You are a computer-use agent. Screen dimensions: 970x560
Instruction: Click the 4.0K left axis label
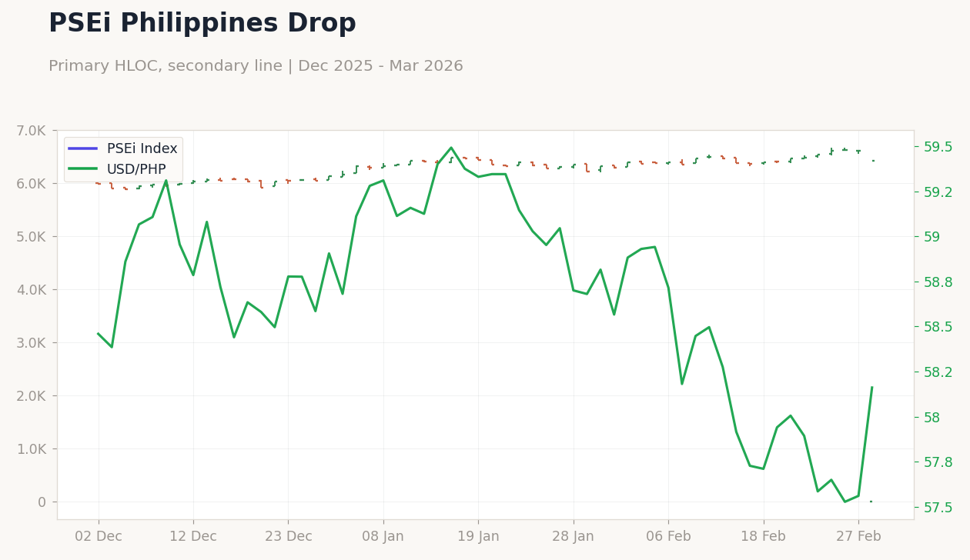pos(32,290)
